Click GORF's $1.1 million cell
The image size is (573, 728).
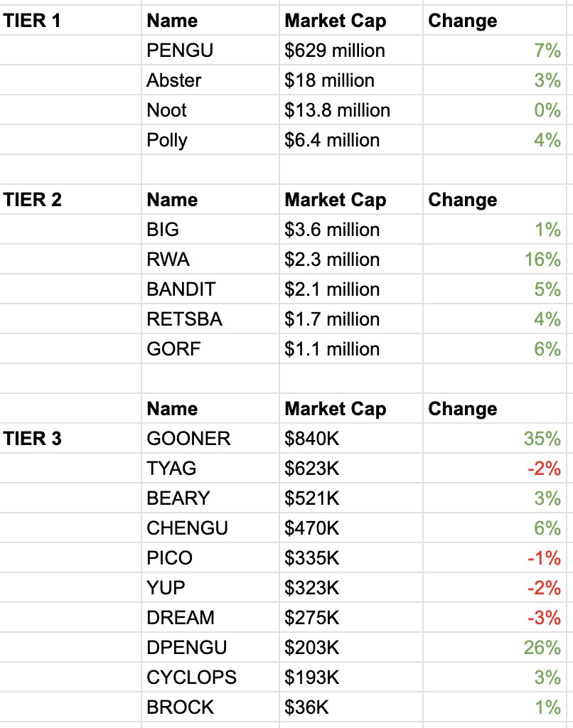tap(351, 348)
